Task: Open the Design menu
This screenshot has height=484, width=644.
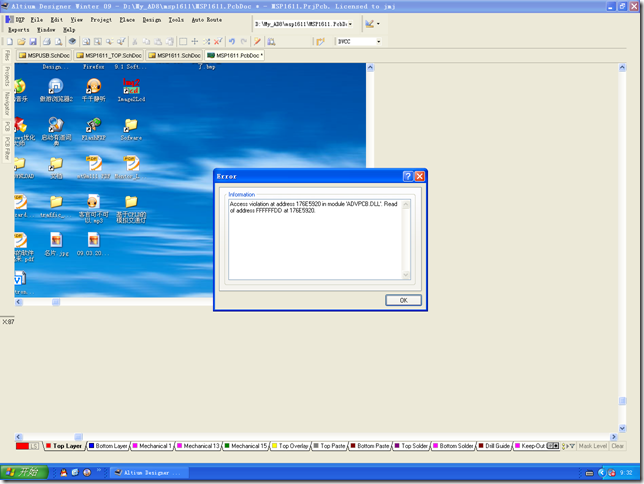Action: (152, 19)
